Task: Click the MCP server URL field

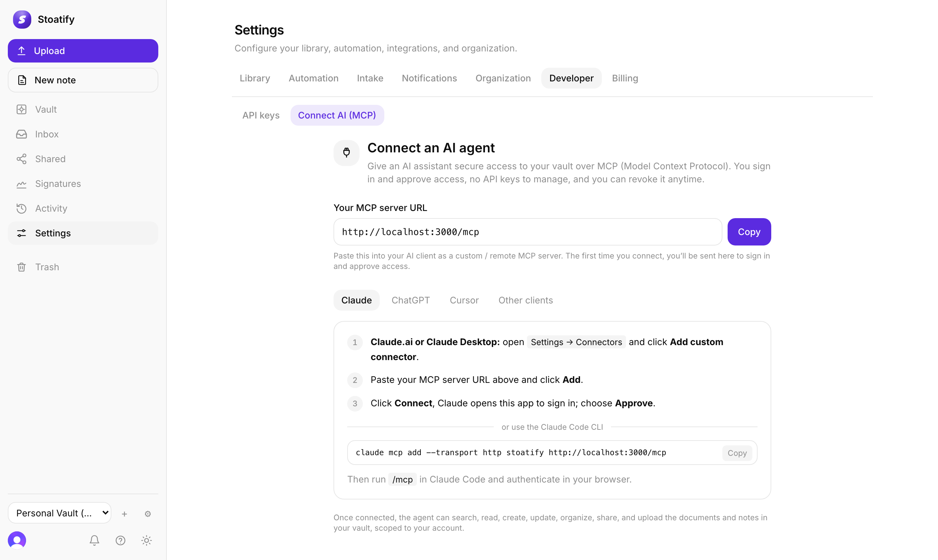Action: (x=527, y=232)
